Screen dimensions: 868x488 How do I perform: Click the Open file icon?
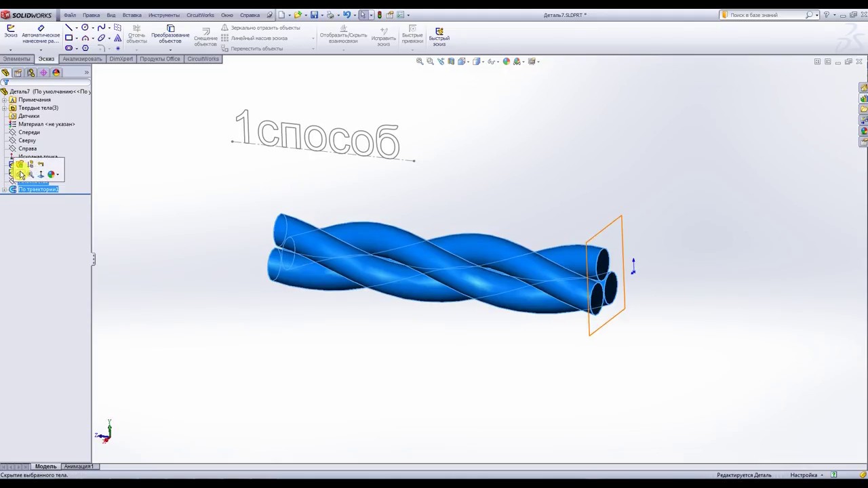tap(297, 14)
